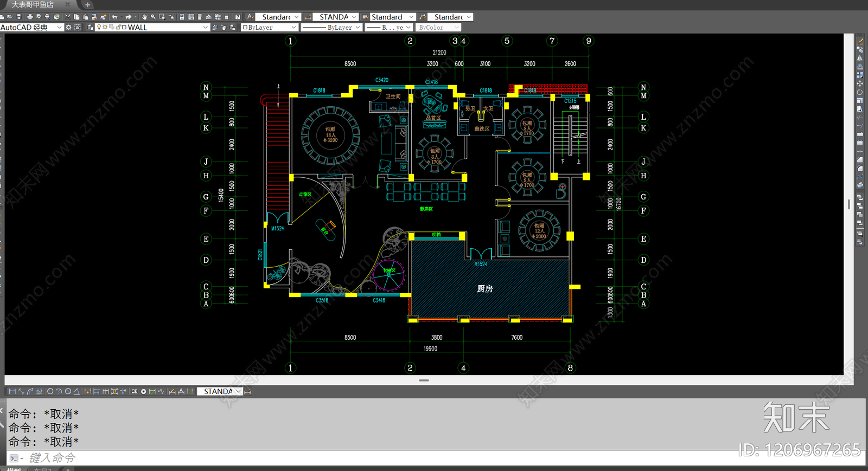Viewport: 868px width, 471px height.
Task: Click the Tolerance dimension icon
Action: tap(135, 391)
